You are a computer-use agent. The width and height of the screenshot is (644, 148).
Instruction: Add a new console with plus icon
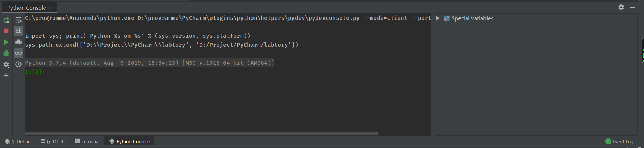click(6, 75)
